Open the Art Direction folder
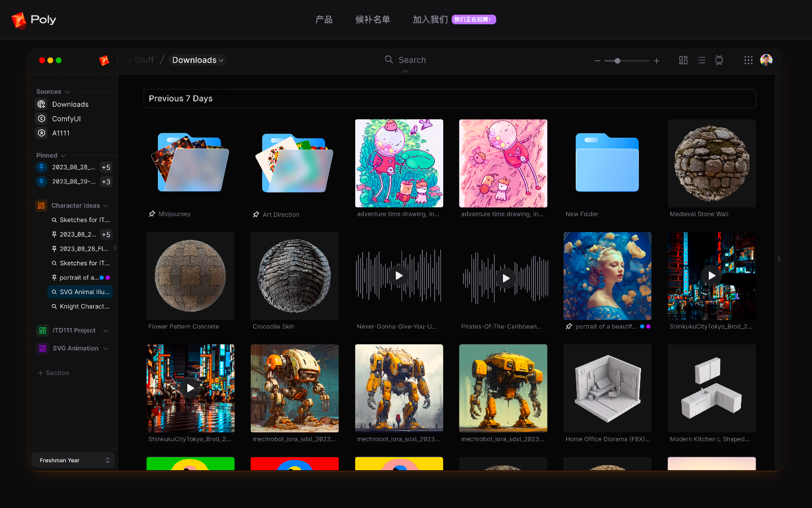Image resolution: width=812 pixels, height=508 pixels. tap(295, 163)
